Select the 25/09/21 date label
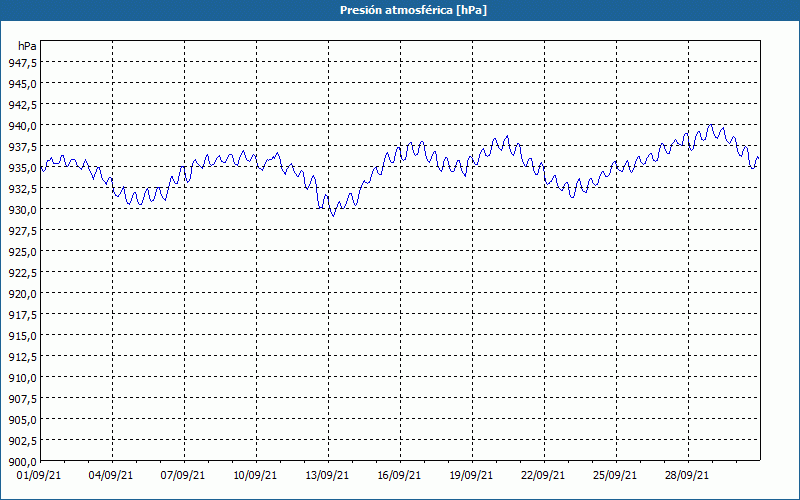 point(615,475)
